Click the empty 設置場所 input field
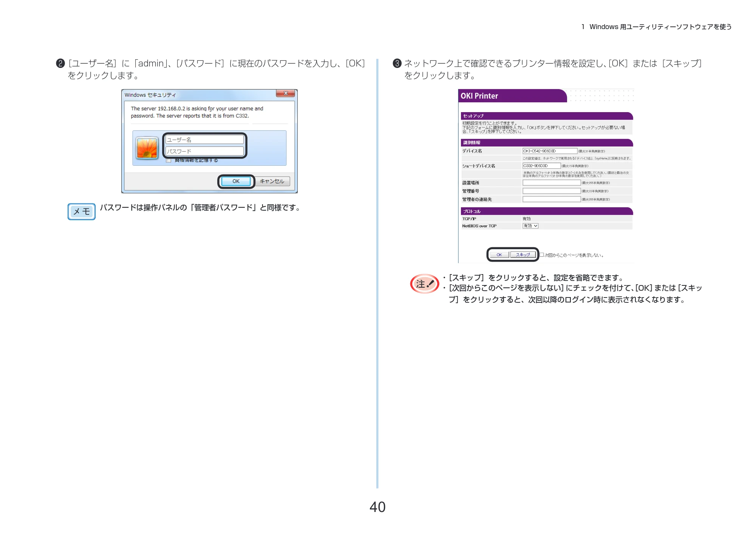Viewport: 756px width, 535px height. pyautogui.click(x=552, y=183)
